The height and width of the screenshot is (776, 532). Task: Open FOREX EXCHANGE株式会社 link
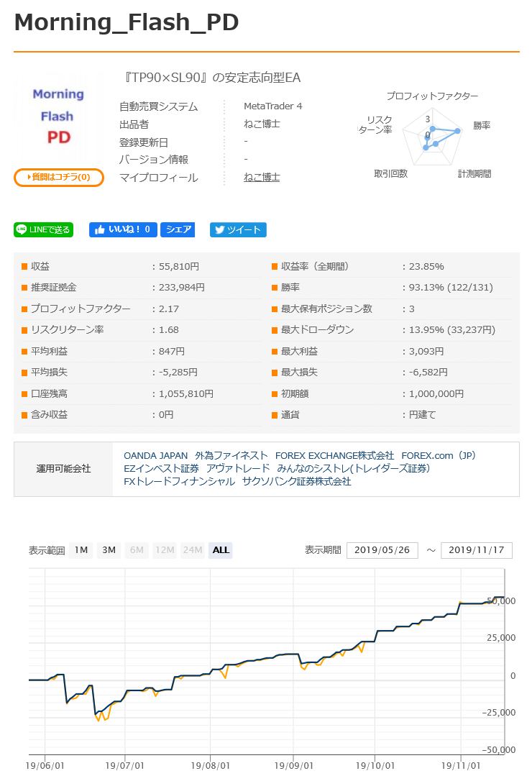pos(334,455)
